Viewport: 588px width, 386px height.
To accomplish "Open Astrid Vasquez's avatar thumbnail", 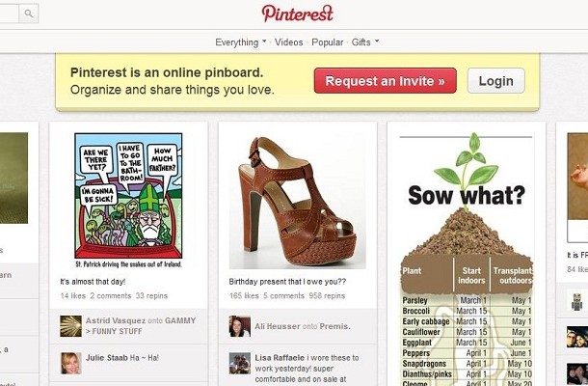I will 71,326.
